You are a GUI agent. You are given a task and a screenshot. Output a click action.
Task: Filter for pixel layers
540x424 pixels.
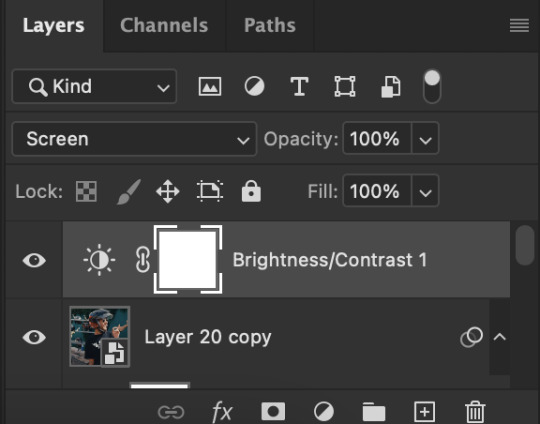[x=210, y=86]
